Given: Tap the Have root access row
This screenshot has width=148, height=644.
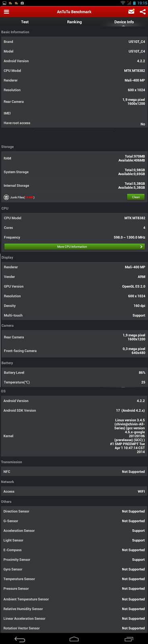Looking at the screenshot, I should 74,123.
